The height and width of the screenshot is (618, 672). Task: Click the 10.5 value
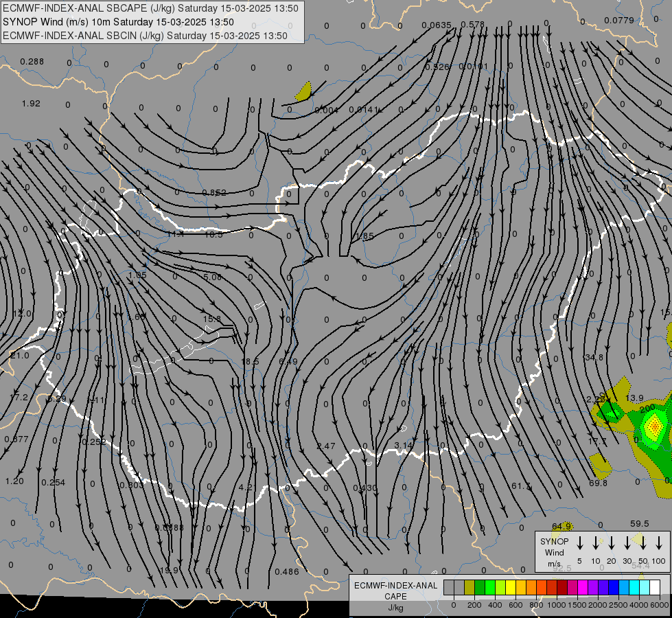[x=213, y=235]
